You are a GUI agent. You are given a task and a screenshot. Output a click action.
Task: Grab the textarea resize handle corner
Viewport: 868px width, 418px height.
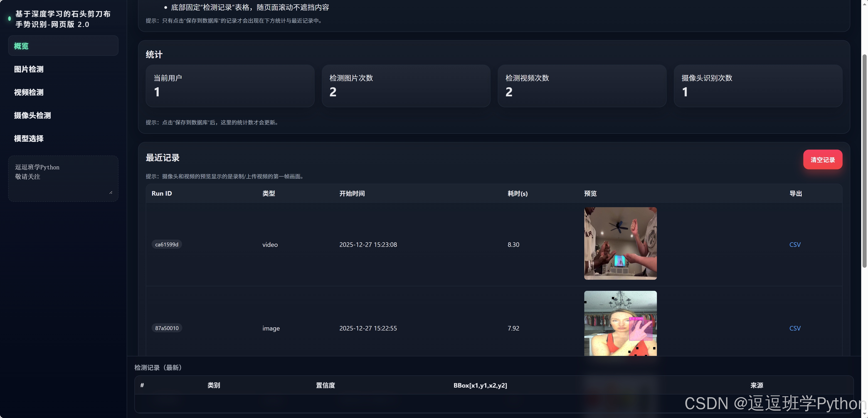coord(111,192)
